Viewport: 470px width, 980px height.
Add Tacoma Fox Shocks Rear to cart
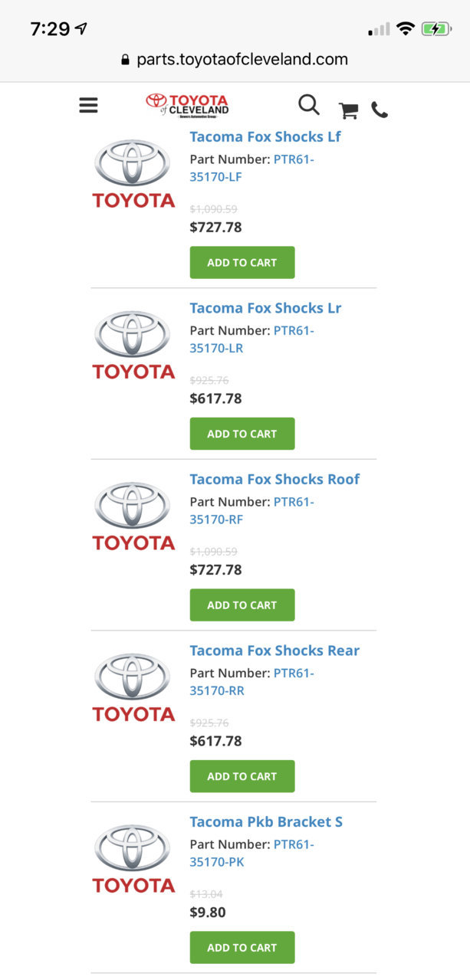coord(242,776)
